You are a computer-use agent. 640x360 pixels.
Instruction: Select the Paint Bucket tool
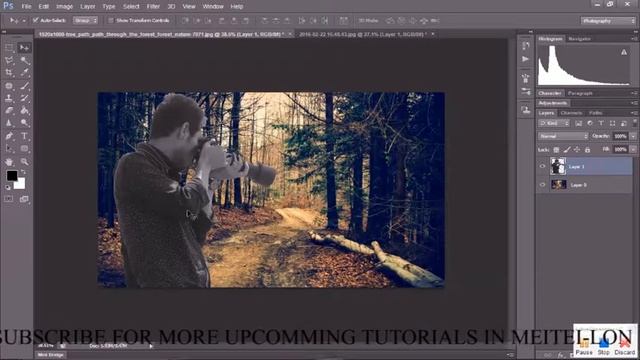click(x=24, y=110)
